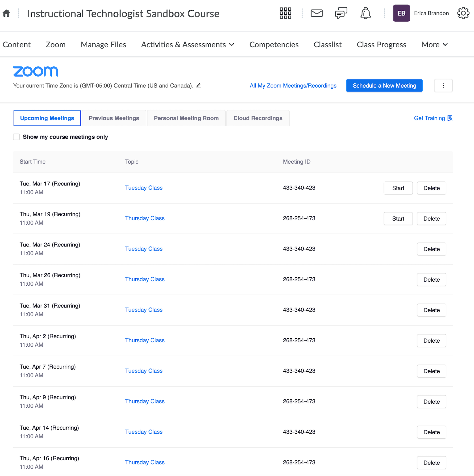Open Thursday Class link for Apr 16
Viewport: 474px width, 476px height.
[145, 463]
